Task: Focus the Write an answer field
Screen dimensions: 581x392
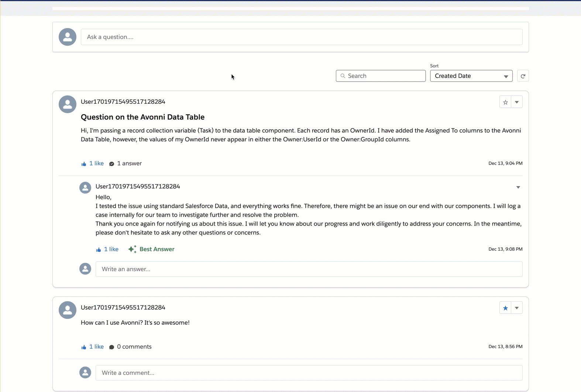Action: click(309, 269)
